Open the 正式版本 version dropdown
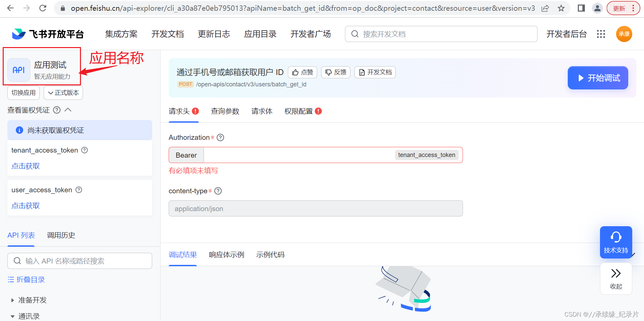The height and width of the screenshot is (321, 644). 63,93
